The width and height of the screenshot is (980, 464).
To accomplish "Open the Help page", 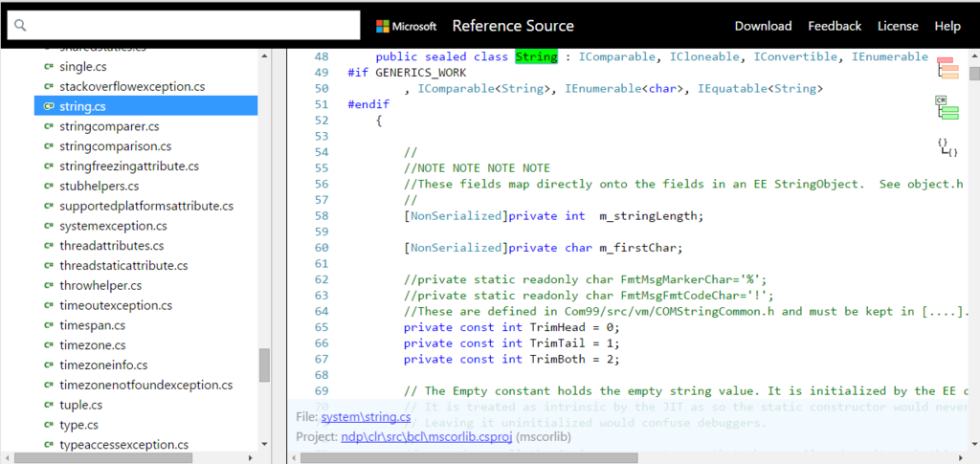I will [947, 26].
